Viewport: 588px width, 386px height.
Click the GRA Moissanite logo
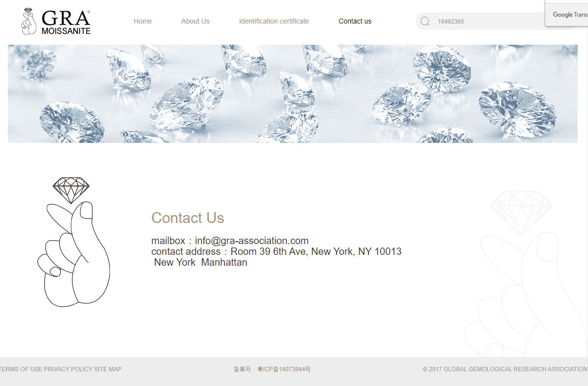click(56, 22)
